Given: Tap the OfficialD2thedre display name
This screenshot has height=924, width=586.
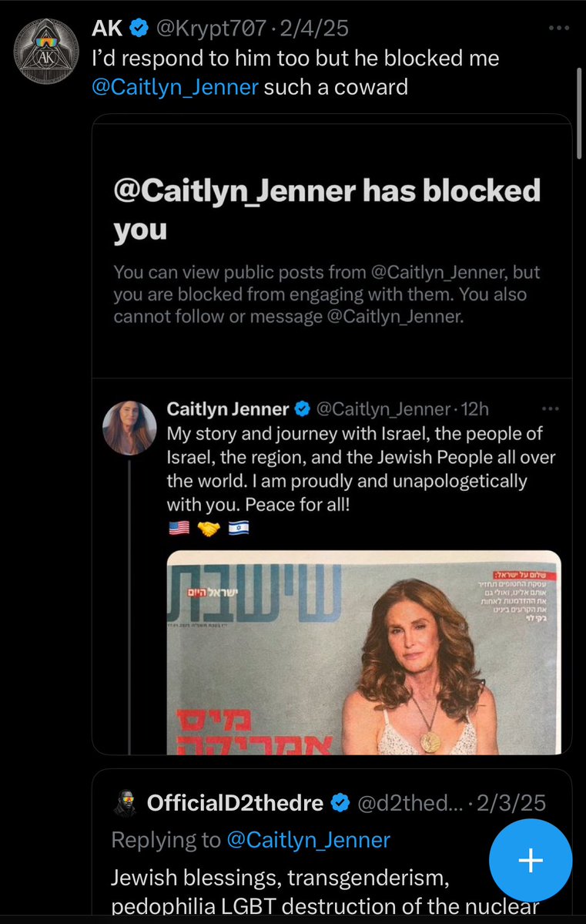Looking at the screenshot, I should pyautogui.click(x=235, y=804).
